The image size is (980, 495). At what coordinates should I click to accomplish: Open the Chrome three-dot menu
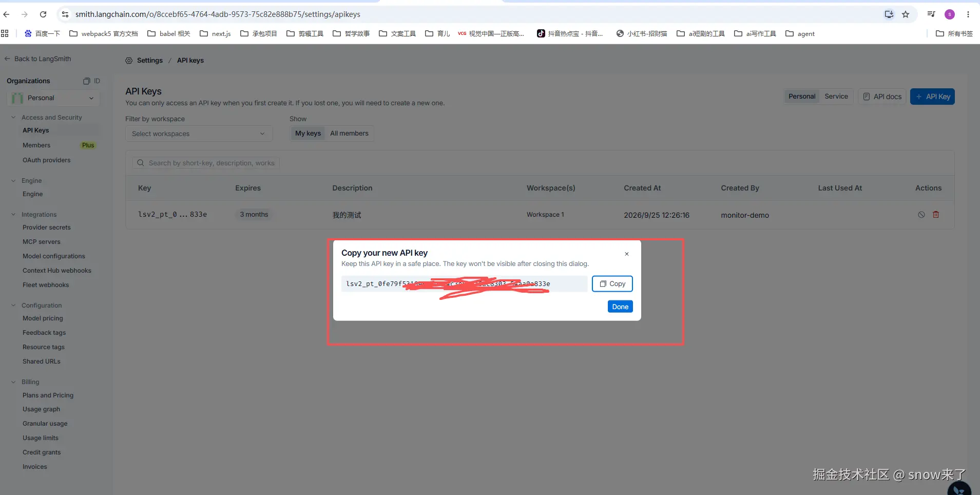[968, 14]
